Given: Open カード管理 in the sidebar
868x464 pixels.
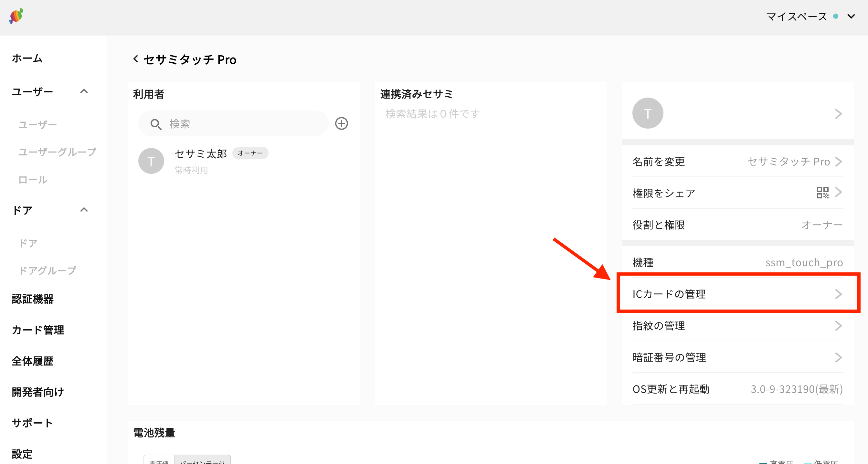Looking at the screenshot, I should (38, 330).
